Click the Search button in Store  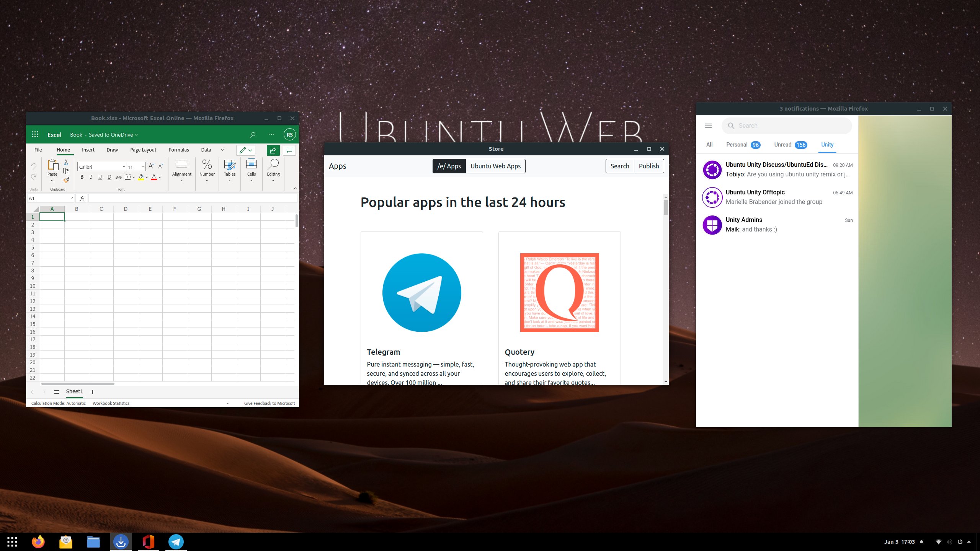pyautogui.click(x=620, y=166)
